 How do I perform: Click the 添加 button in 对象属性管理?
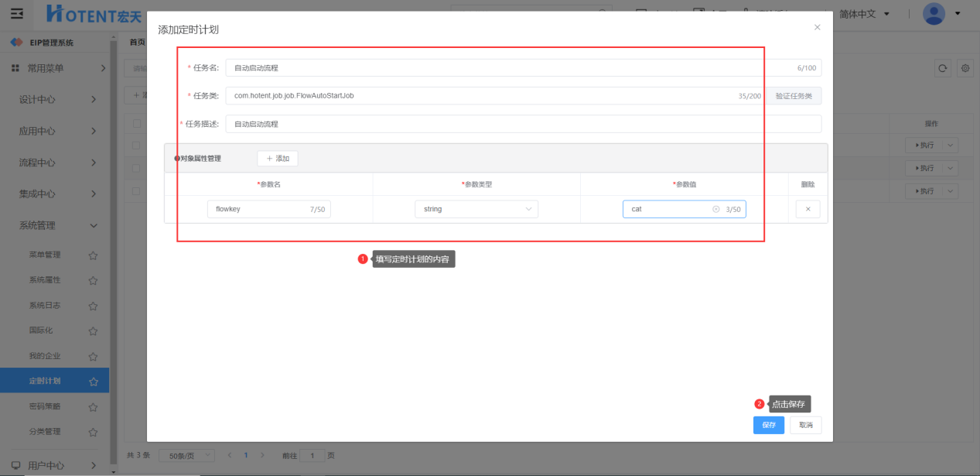point(278,158)
